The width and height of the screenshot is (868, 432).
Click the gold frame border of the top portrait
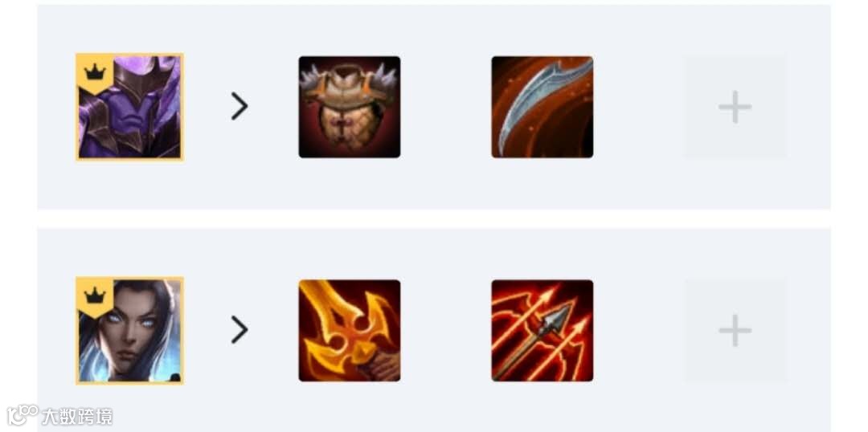129,55
